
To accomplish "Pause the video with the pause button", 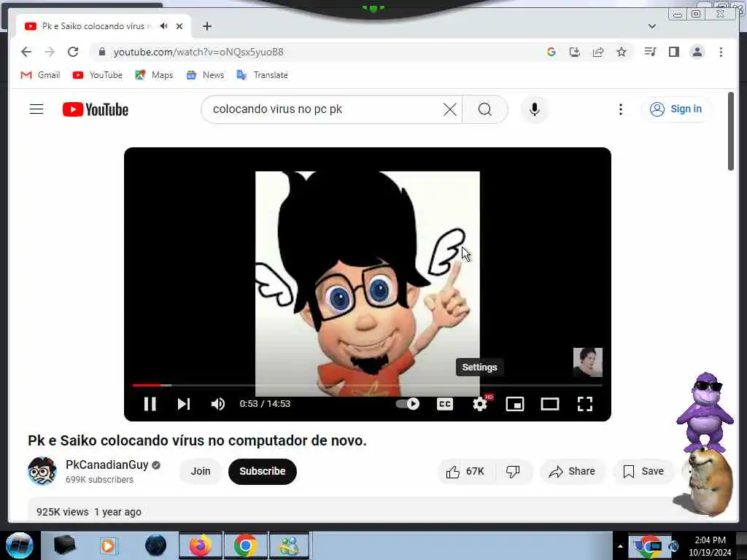I will (x=150, y=404).
